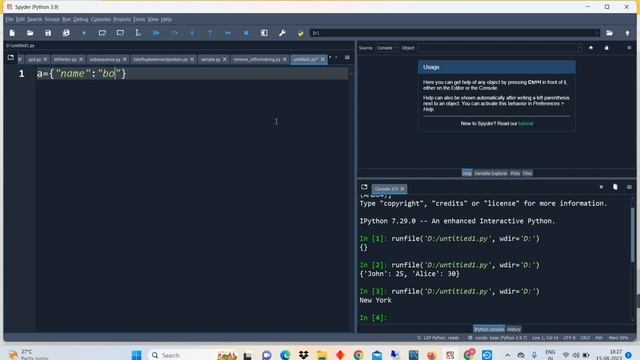Open Preferences with the wrench icon
Image resolution: width=640 pixels, height=360 pixels.
tap(282, 33)
